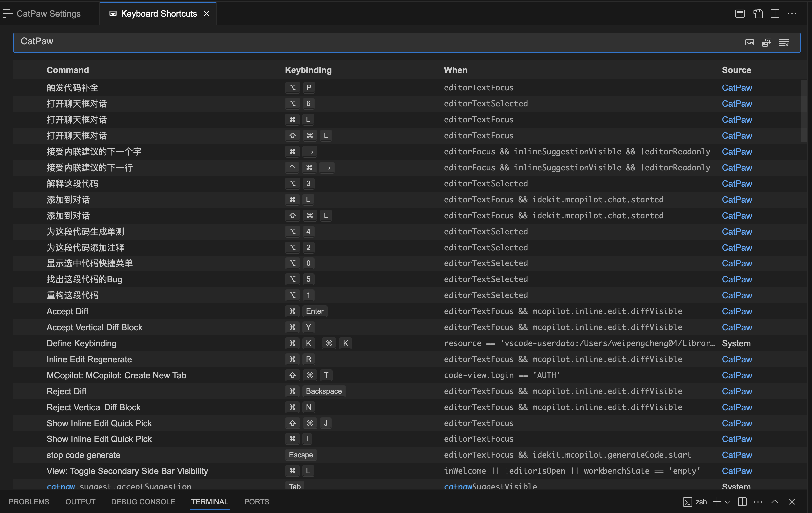Split the terminal panel
This screenshot has width=812, height=513.
pos(742,502)
